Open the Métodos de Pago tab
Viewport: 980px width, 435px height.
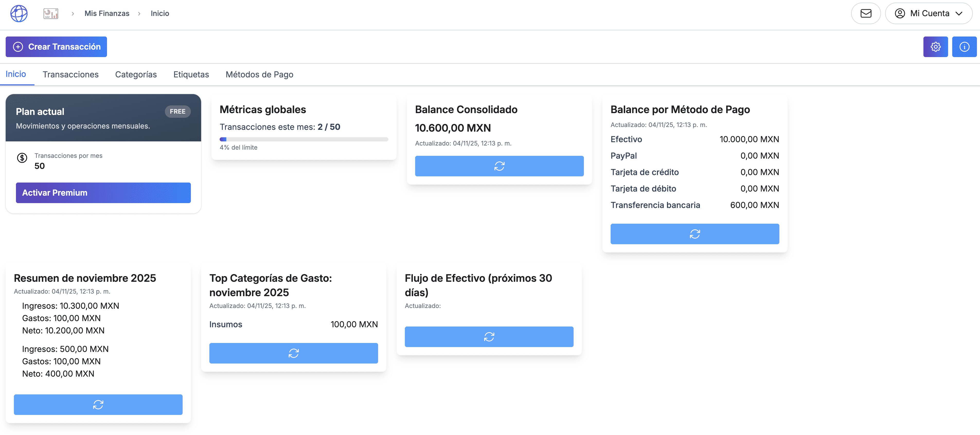pyautogui.click(x=259, y=75)
